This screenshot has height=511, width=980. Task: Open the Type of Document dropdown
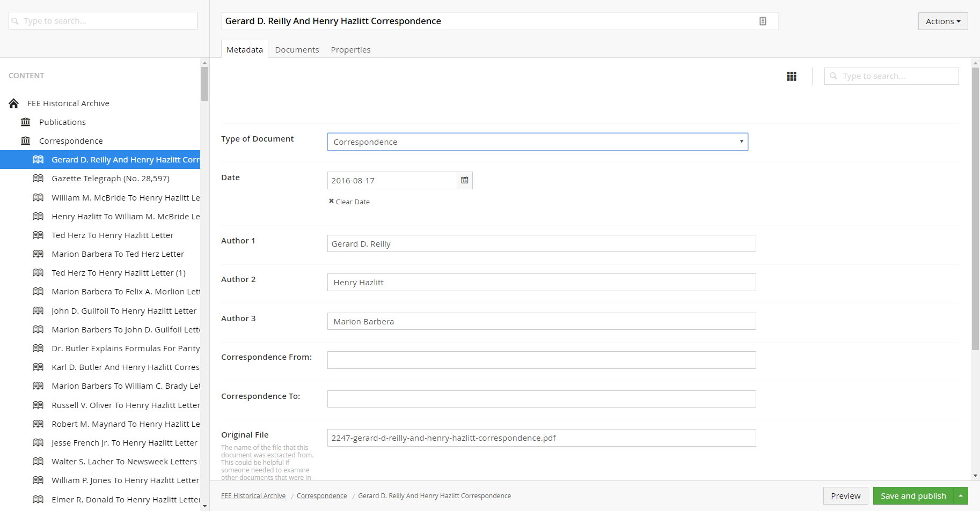(537, 142)
